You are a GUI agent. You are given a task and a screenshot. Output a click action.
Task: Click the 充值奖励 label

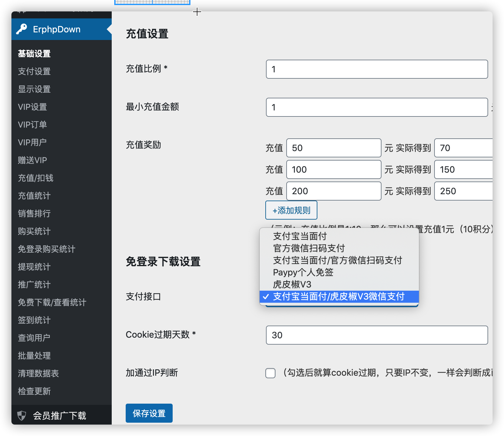click(x=143, y=145)
